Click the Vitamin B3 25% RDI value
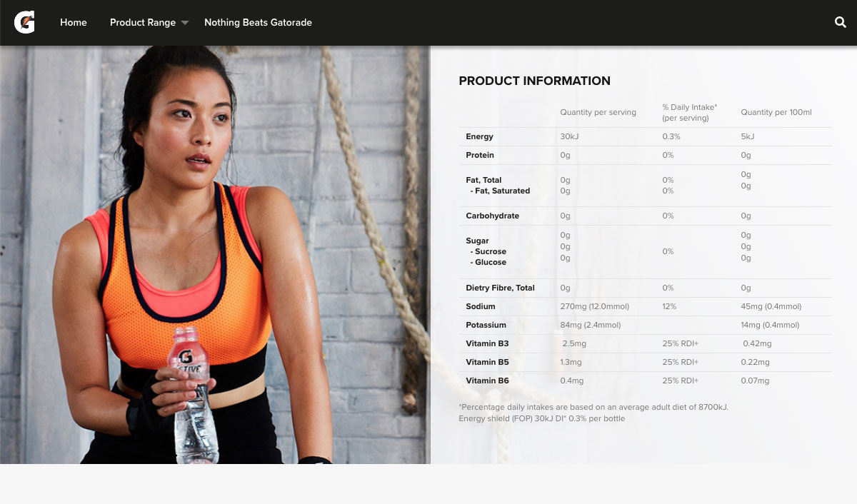Viewport: 857px width, 504px height. click(680, 343)
